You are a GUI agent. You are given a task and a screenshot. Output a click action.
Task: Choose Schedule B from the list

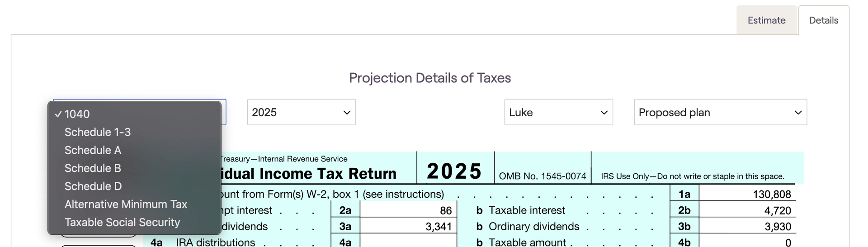pos(93,168)
